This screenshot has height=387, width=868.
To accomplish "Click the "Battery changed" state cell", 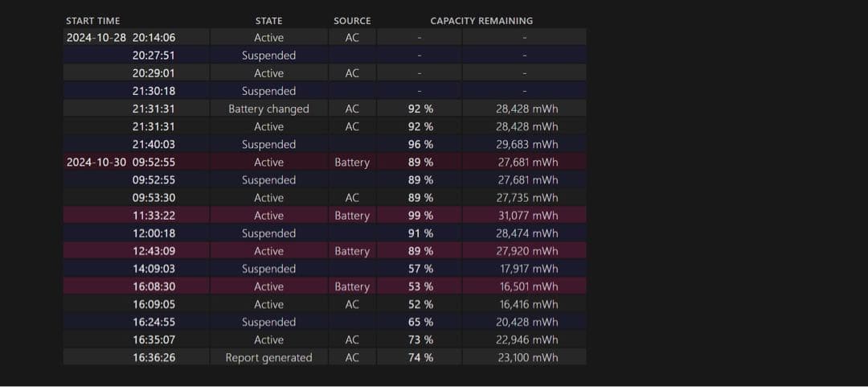I will (x=268, y=109).
